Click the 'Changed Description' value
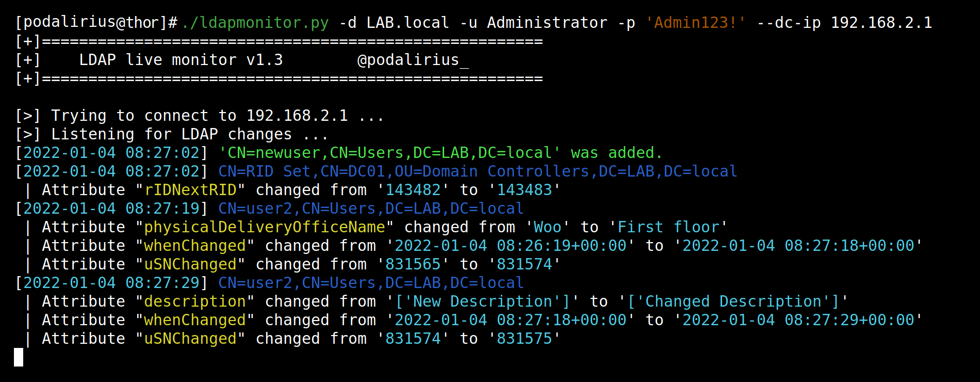Viewport: 980px width, 382px height. (x=733, y=301)
